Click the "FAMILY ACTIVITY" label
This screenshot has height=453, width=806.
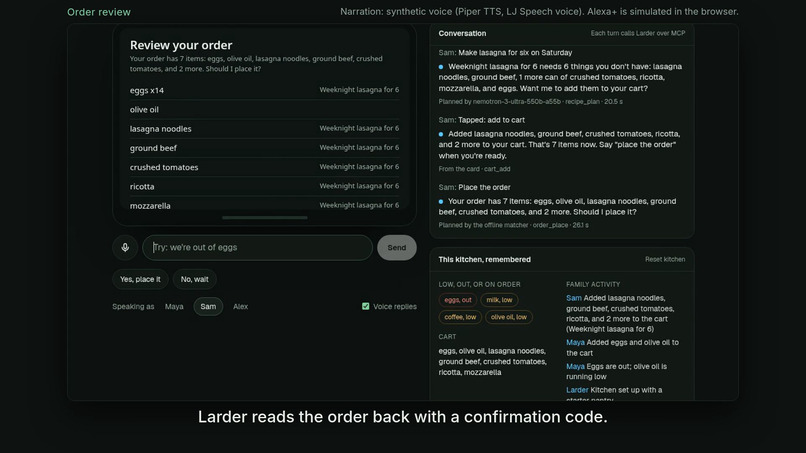pos(593,284)
